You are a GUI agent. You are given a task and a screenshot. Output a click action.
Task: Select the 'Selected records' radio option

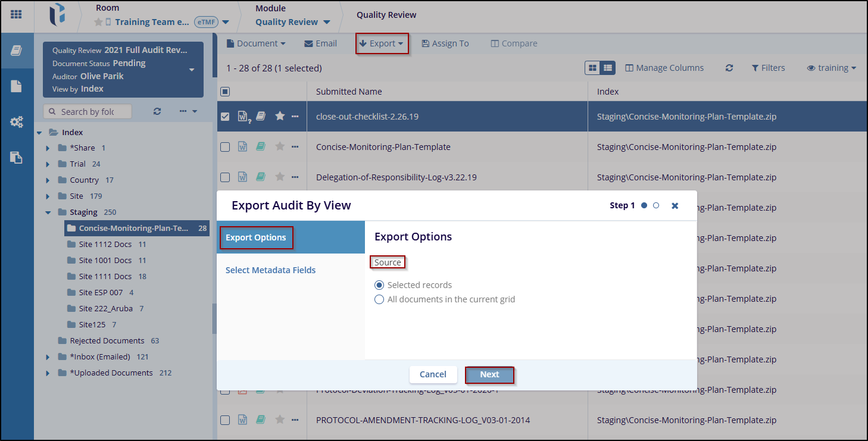tap(379, 285)
